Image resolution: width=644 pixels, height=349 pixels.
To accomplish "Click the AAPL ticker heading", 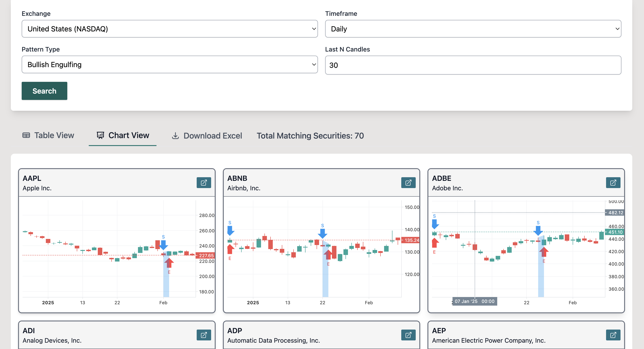I will tap(32, 178).
